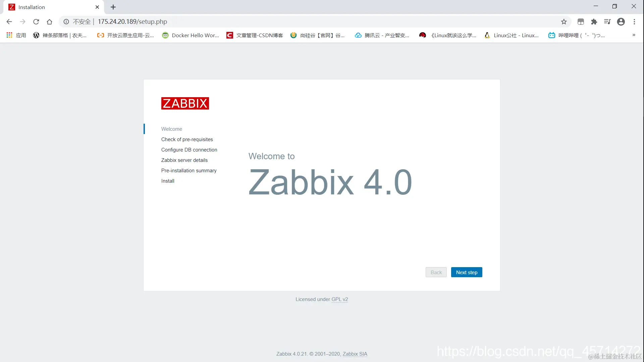Click the user profile avatar icon
The image size is (644, 362).
pyautogui.click(x=621, y=22)
